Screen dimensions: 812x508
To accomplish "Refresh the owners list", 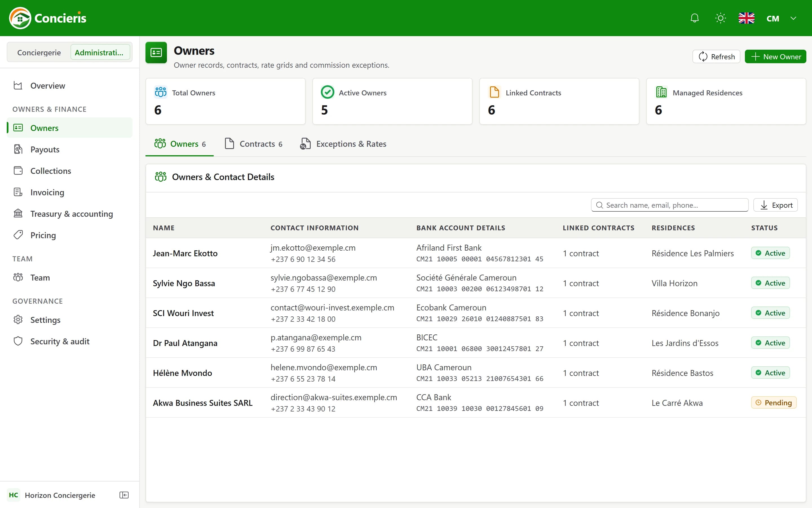I will pyautogui.click(x=716, y=56).
